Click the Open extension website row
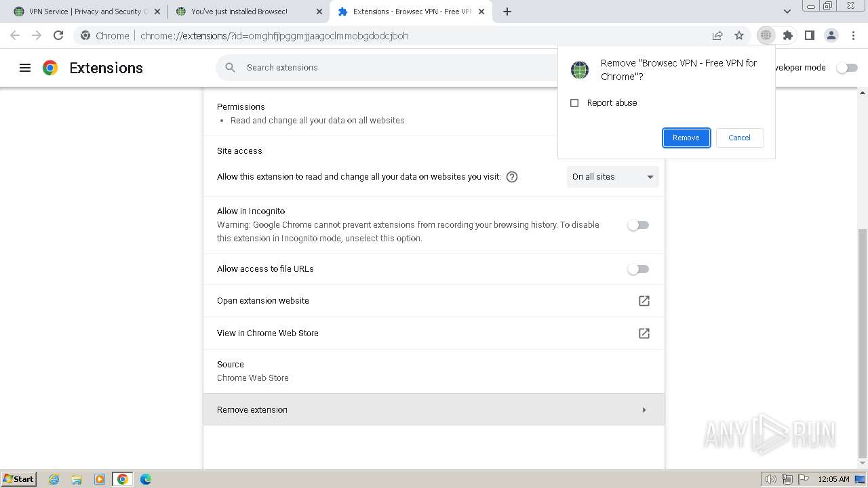Screen dimensions: 868x488 (x=434, y=301)
